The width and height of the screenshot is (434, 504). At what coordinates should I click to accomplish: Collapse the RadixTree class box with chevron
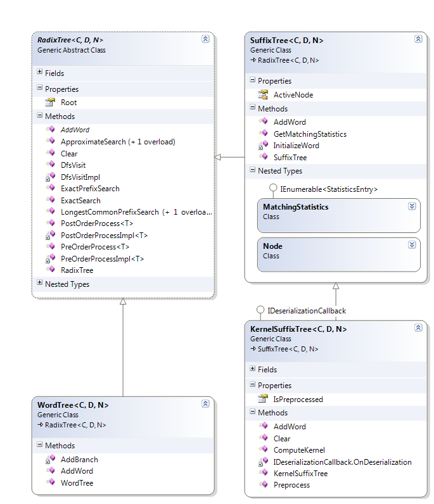point(205,39)
